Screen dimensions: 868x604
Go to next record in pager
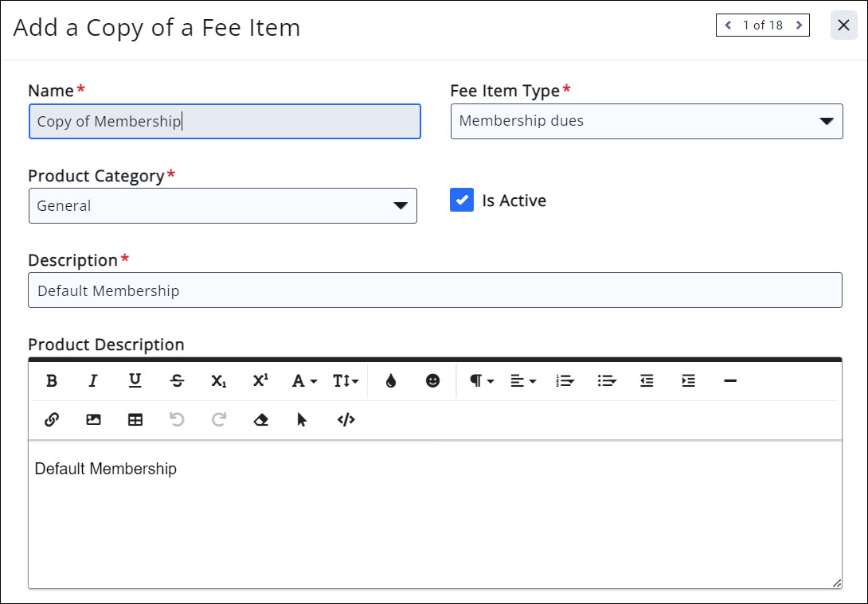click(x=799, y=25)
